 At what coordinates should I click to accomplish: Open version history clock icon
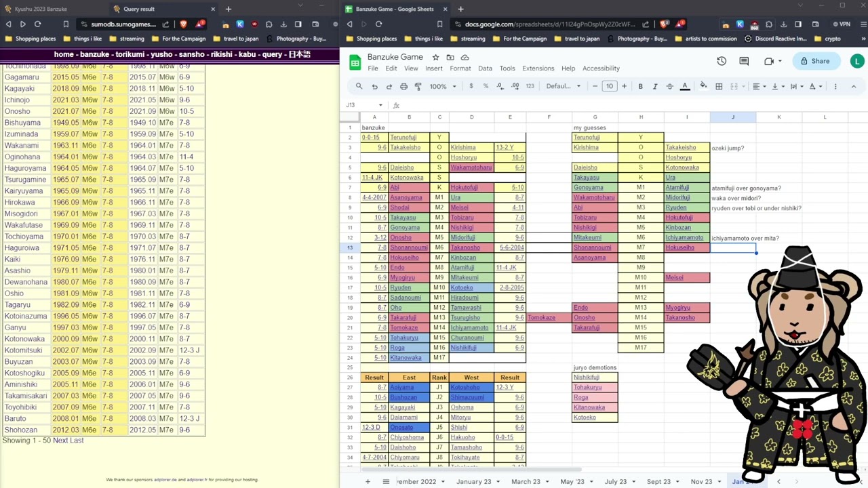click(x=722, y=61)
